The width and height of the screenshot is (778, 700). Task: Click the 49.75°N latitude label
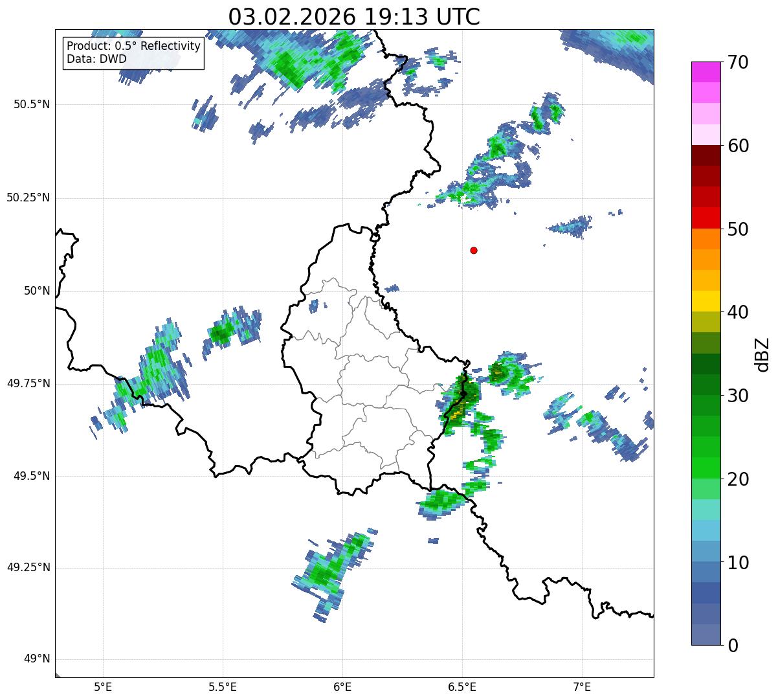coord(28,383)
